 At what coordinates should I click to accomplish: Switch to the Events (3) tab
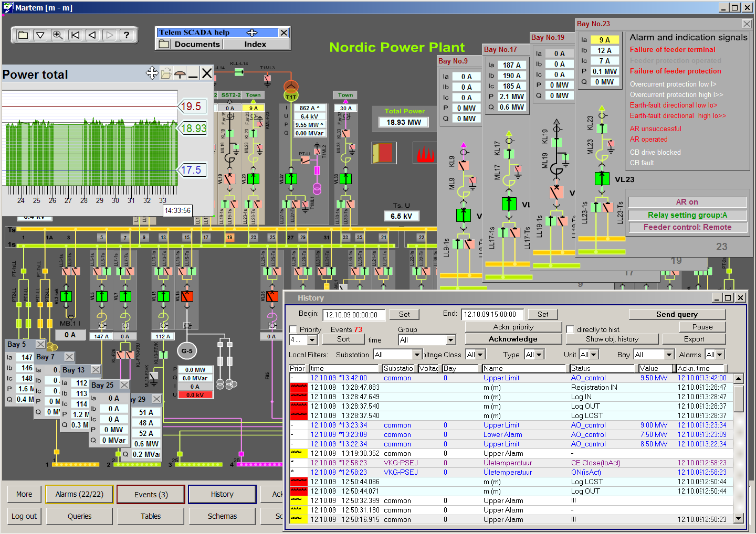tap(151, 494)
